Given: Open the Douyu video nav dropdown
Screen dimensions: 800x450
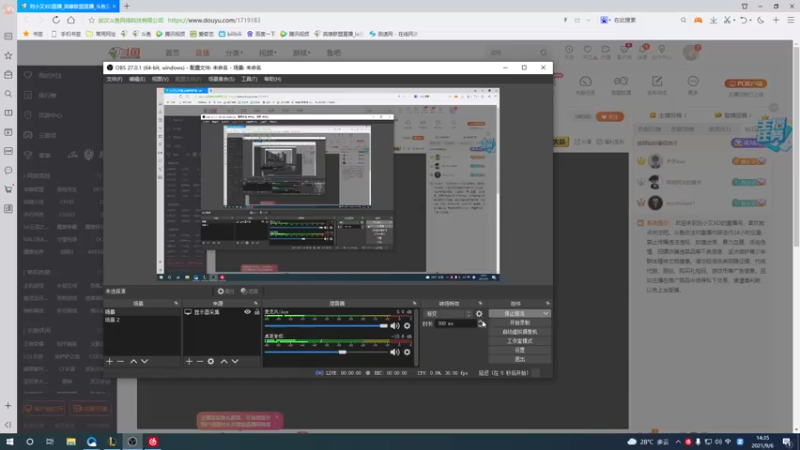Looking at the screenshot, I should coord(267,53).
